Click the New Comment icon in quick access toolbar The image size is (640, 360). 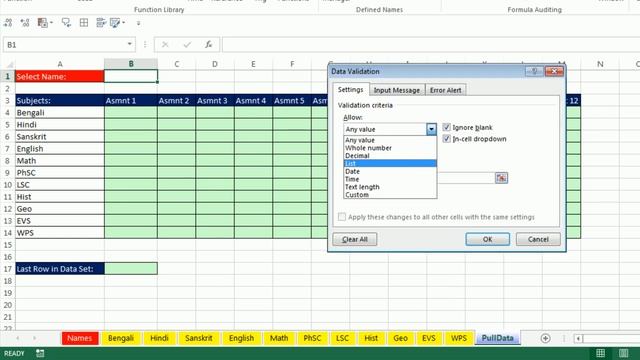click(66, 23)
